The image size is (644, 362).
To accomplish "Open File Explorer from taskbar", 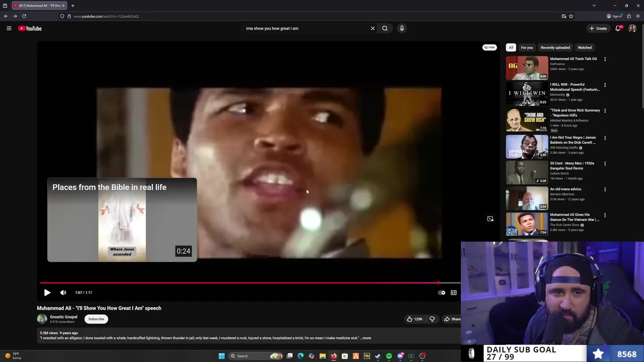I will coord(323,356).
